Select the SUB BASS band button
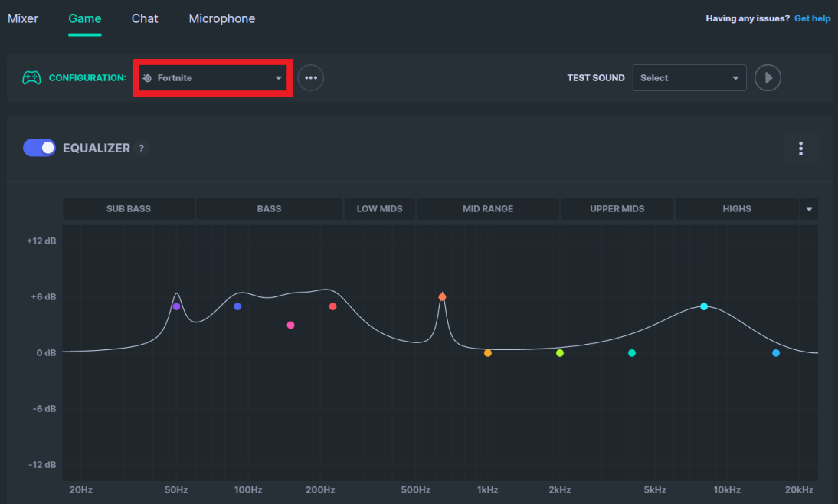 tap(129, 209)
